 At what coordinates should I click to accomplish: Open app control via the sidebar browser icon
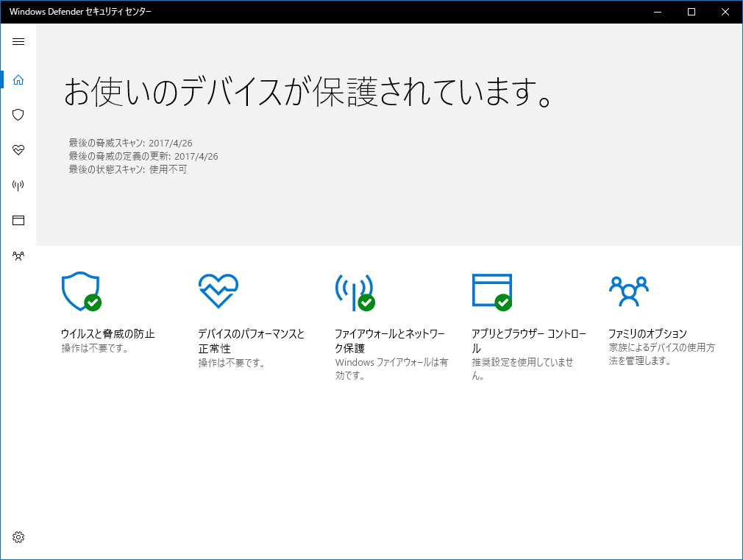(18, 220)
